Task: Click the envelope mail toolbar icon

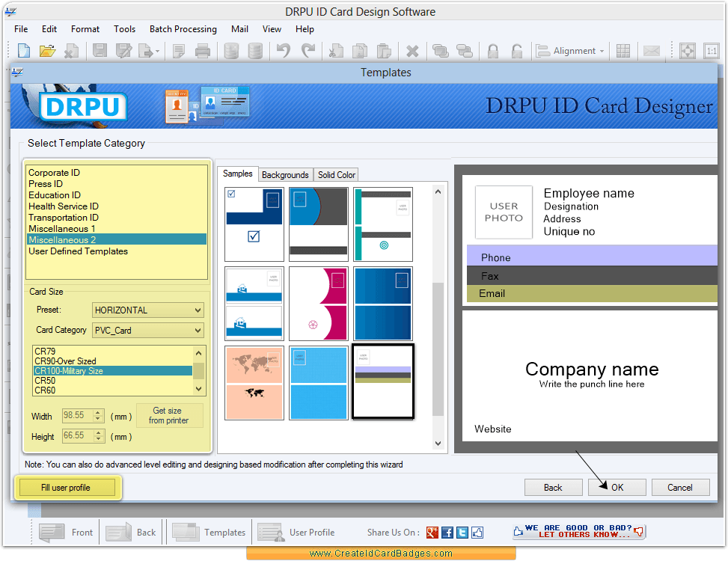Action: coord(652,51)
